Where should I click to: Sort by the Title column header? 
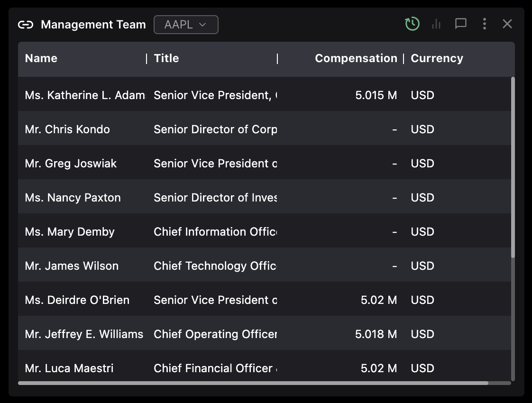166,58
